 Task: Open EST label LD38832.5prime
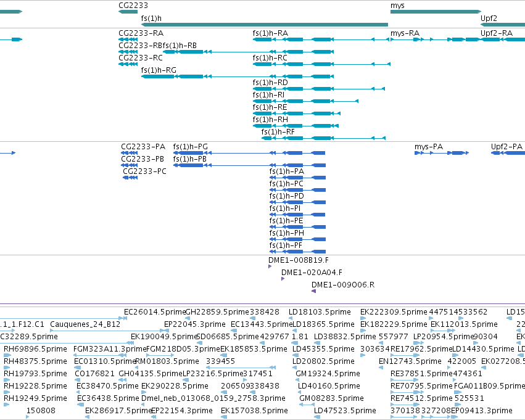(x=345, y=337)
